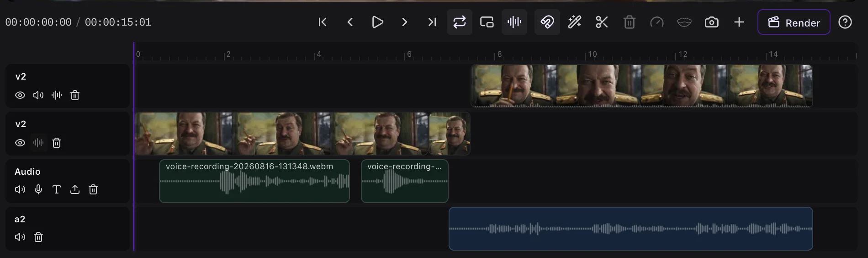Click the text T icon on the Audio track
Screen dimensions: 868x258
click(57, 189)
